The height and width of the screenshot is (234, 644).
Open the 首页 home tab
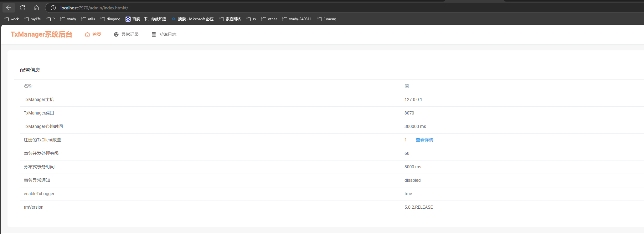93,34
